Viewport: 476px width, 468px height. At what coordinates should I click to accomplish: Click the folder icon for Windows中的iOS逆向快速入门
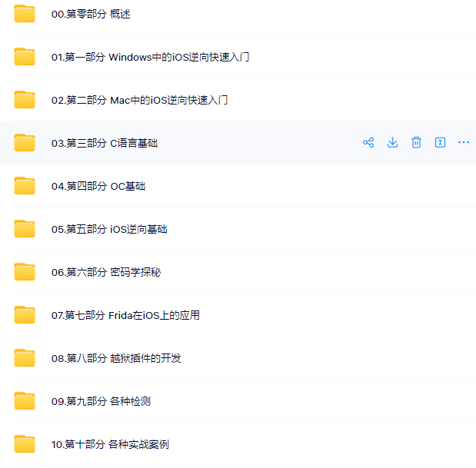[x=25, y=57]
